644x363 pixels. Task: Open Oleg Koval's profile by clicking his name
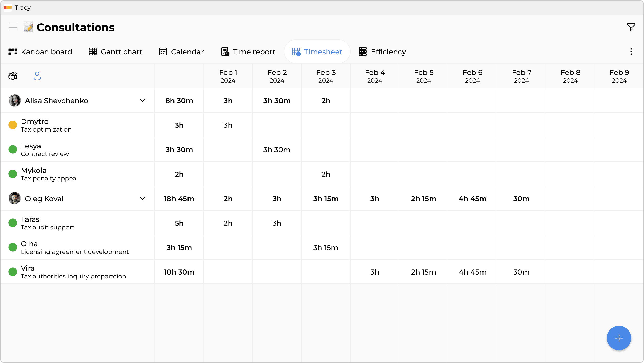tap(44, 198)
